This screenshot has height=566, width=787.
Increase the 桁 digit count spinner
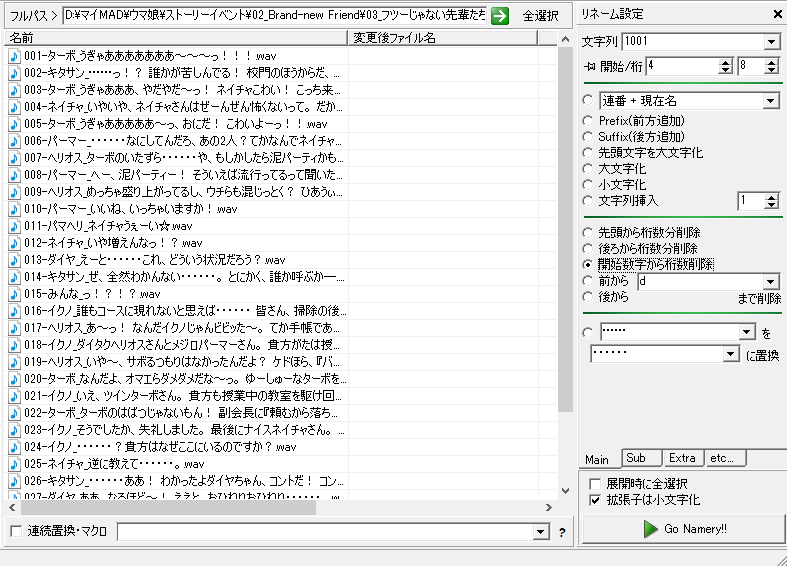pyautogui.click(x=772, y=62)
